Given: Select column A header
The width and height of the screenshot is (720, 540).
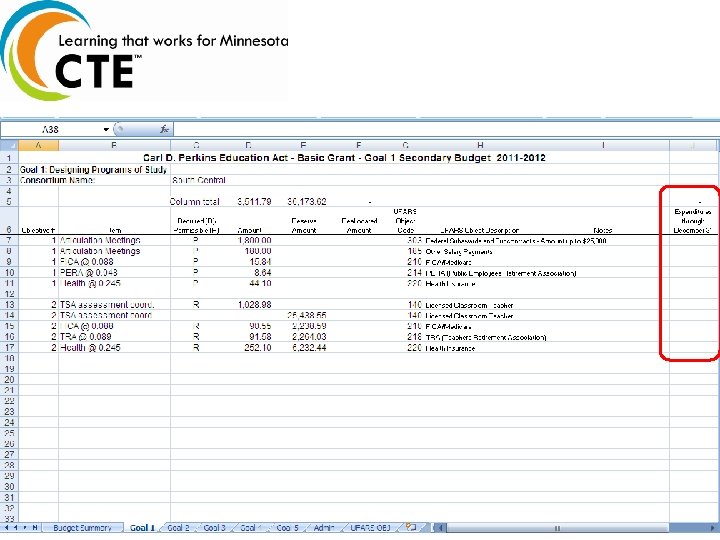Looking at the screenshot, I should tap(39, 146).
